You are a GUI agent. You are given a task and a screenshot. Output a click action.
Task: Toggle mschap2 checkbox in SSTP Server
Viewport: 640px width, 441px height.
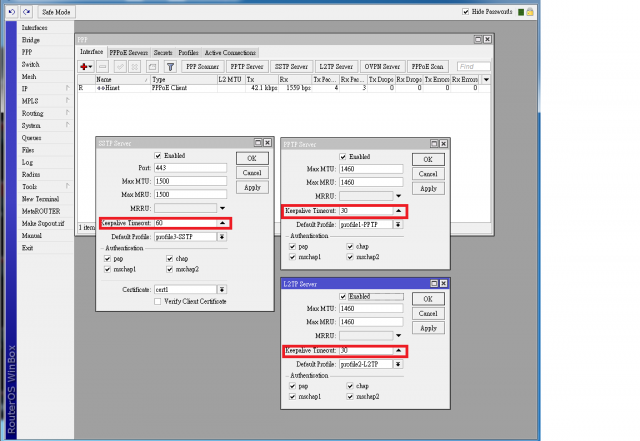pyautogui.click(x=169, y=269)
